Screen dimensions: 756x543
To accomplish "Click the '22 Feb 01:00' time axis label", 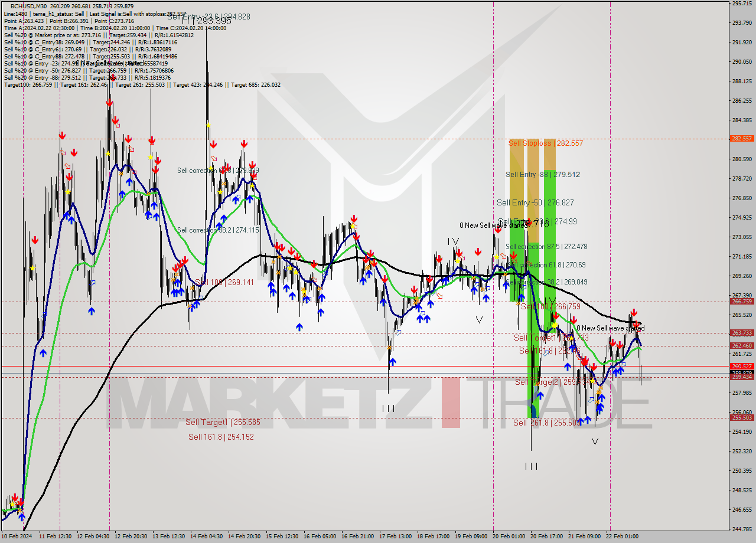I will (623, 537).
